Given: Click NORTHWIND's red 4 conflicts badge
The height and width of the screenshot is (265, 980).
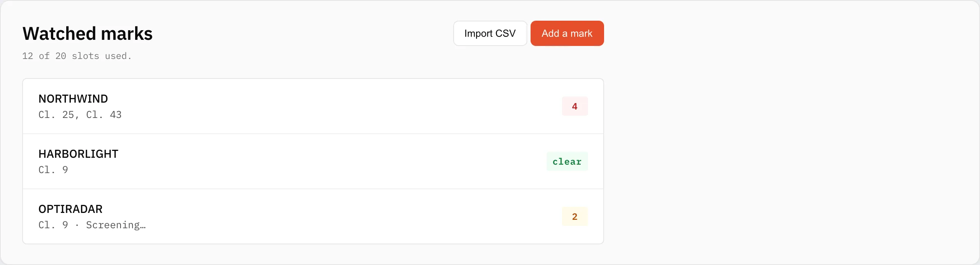Looking at the screenshot, I should (575, 106).
